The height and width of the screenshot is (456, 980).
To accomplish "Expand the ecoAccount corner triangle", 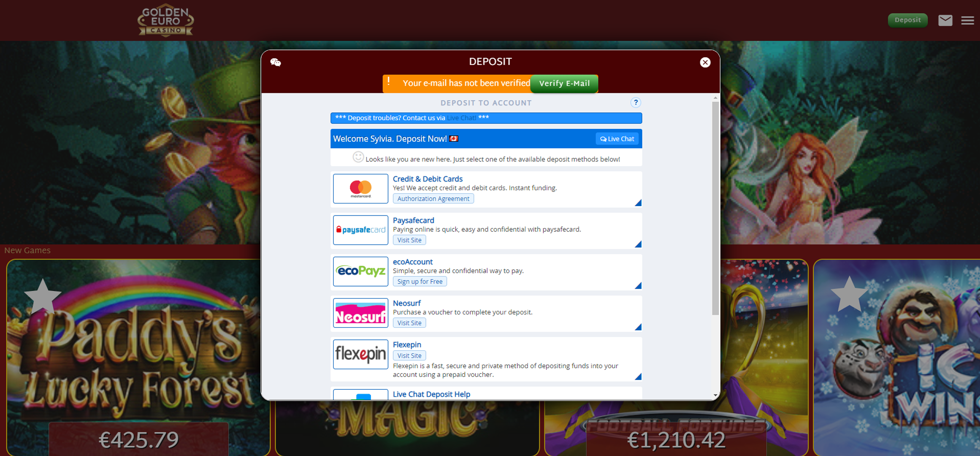I will tap(638, 286).
